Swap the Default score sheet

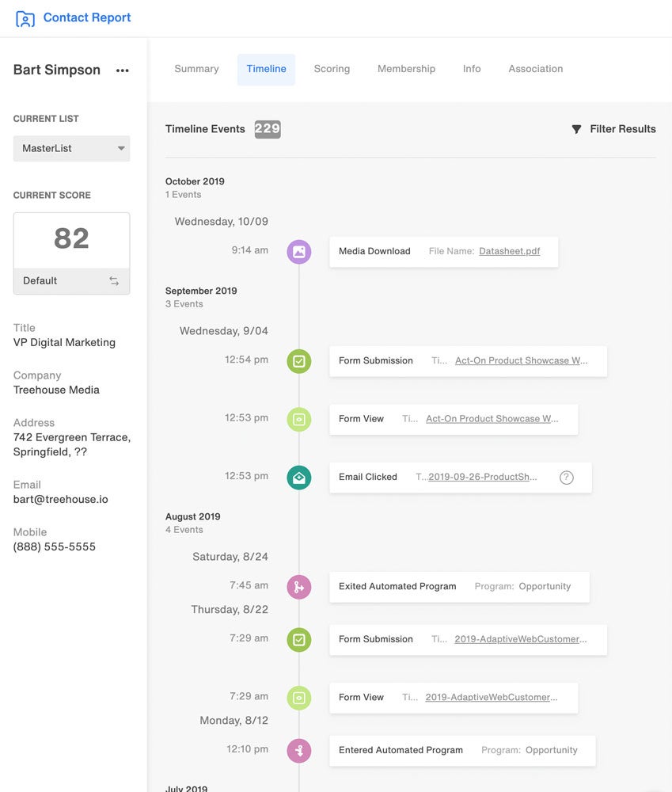(114, 281)
